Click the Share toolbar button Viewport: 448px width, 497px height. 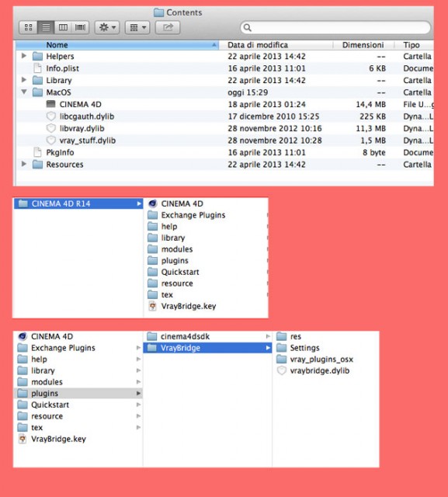(x=168, y=28)
